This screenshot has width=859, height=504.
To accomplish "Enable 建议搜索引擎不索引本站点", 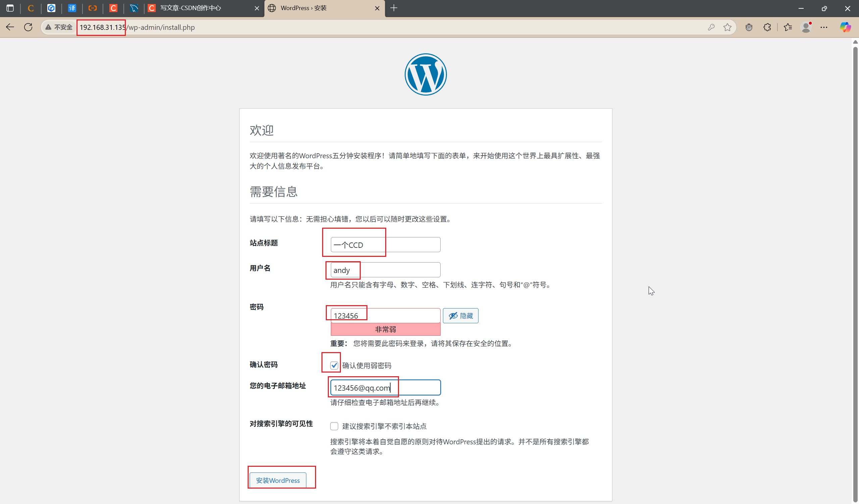I will pos(334,426).
